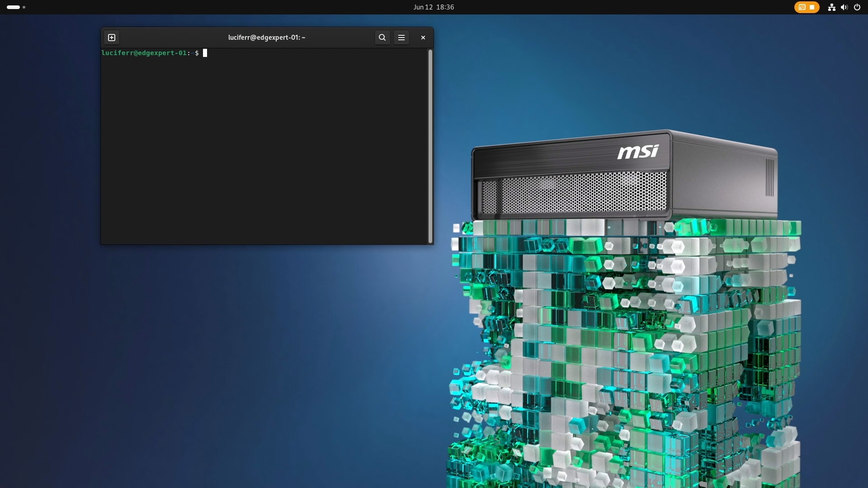The height and width of the screenshot is (488, 868).
Task: Focus the terminal command prompt area
Action: (264, 146)
